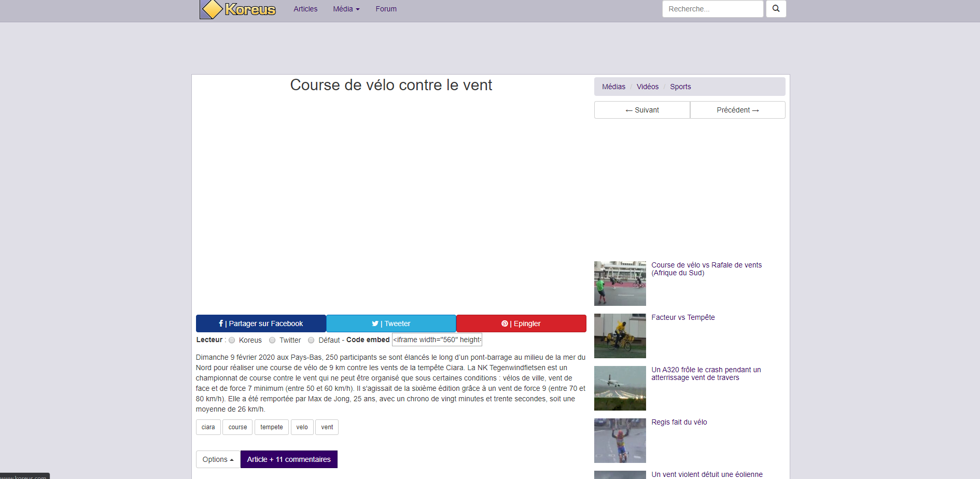Click the Article + 11 commentaires button

289,459
